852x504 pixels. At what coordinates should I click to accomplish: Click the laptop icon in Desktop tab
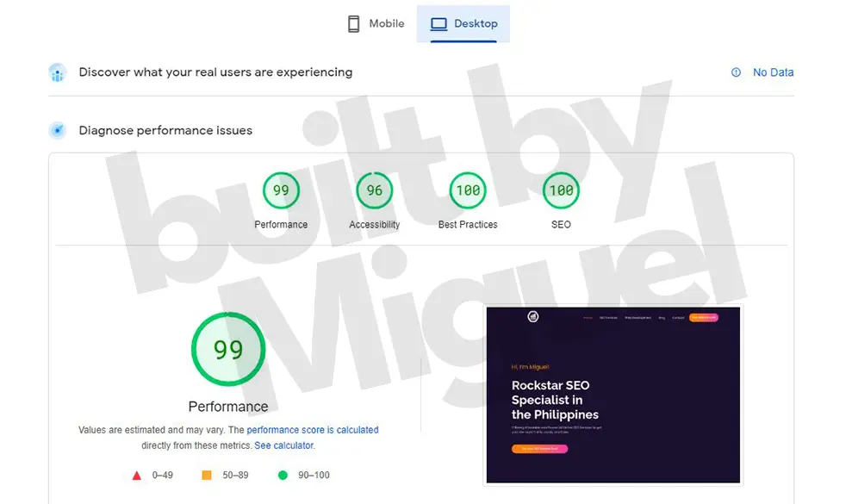click(x=438, y=24)
